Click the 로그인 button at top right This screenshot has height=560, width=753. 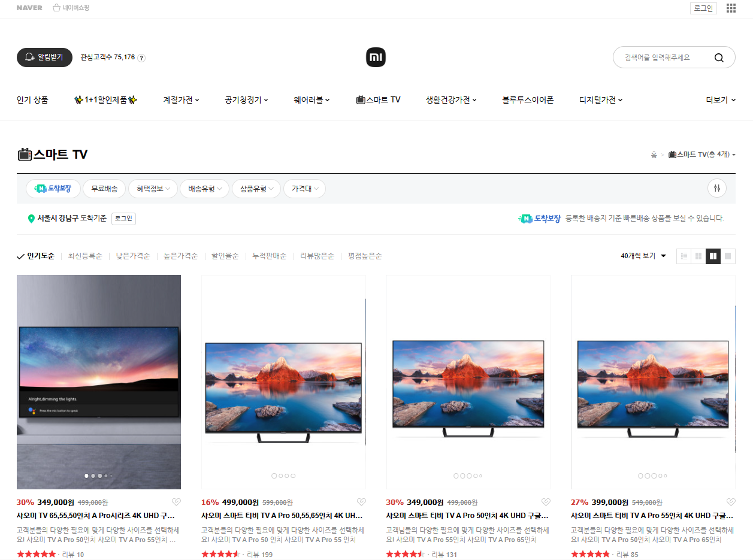point(703,8)
